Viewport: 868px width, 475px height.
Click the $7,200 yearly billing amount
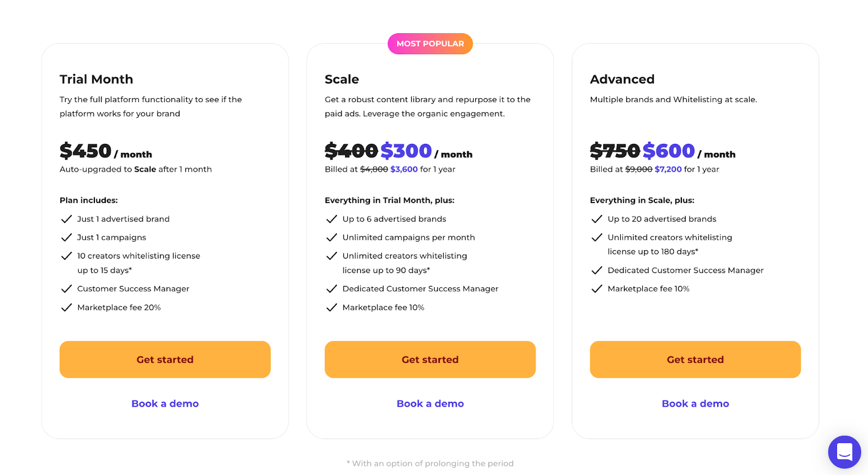[668, 169]
